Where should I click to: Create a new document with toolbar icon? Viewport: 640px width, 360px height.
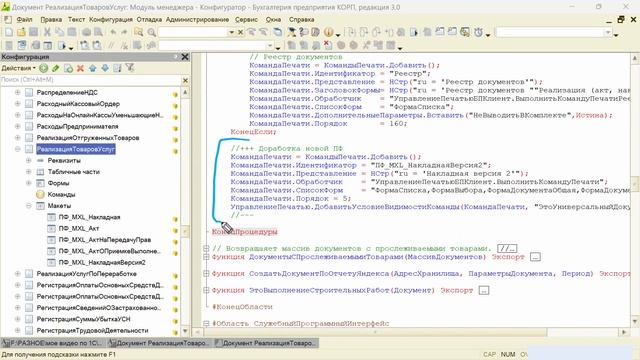[x=9, y=32]
